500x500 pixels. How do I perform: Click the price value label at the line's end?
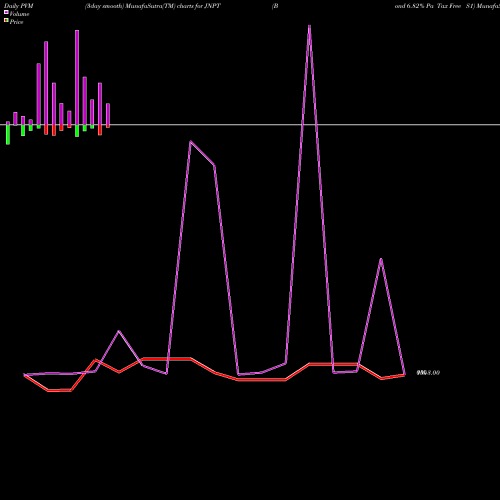click(428, 373)
